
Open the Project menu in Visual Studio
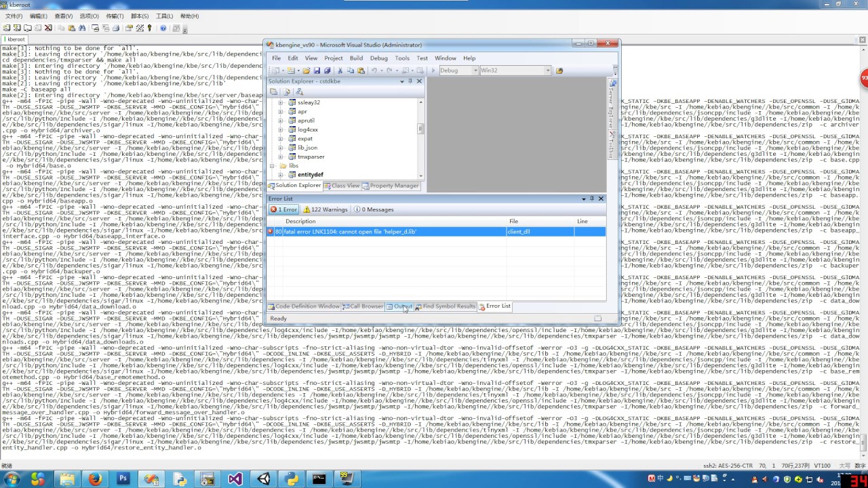click(x=334, y=58)
